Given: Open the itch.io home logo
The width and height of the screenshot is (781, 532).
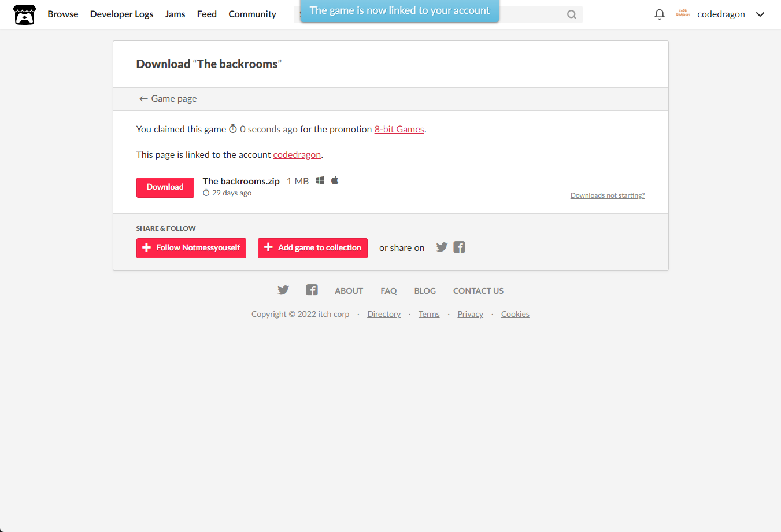Looking at the screenshot, I should [24, 14].
